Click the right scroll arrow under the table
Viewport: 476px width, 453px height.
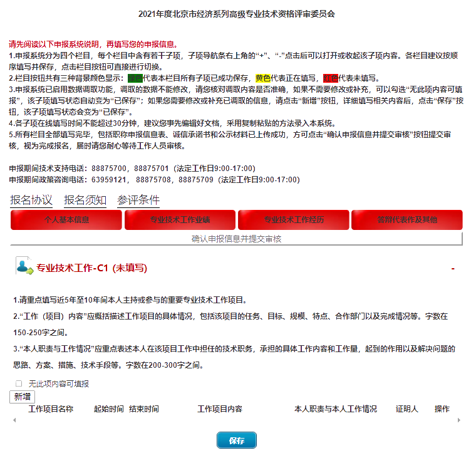click(458, 420)
